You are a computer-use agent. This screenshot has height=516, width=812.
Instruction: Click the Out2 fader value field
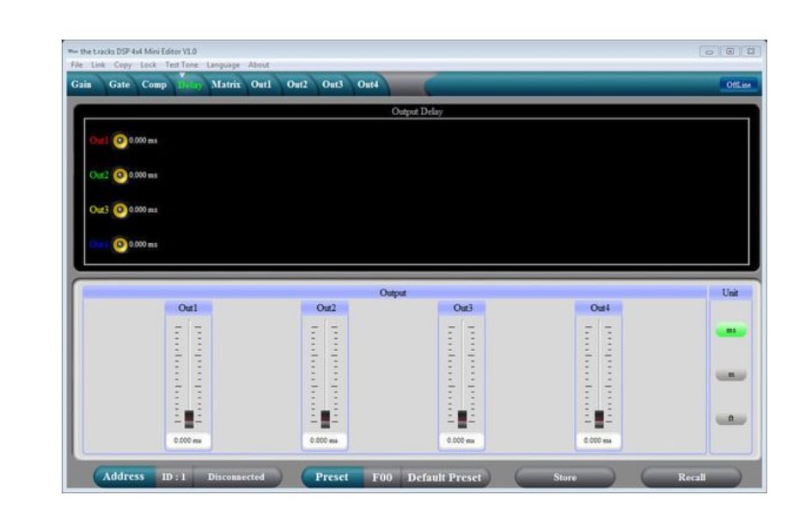[324, 440]
